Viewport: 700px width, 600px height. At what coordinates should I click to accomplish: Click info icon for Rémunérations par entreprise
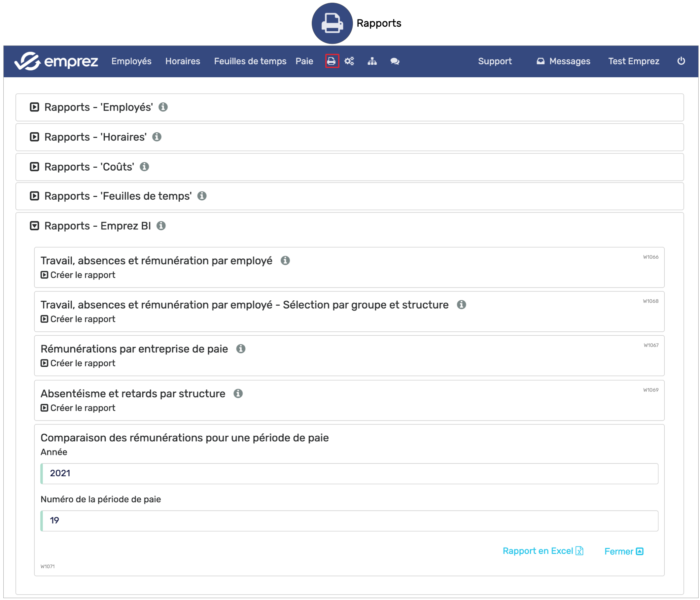point(240,349)
